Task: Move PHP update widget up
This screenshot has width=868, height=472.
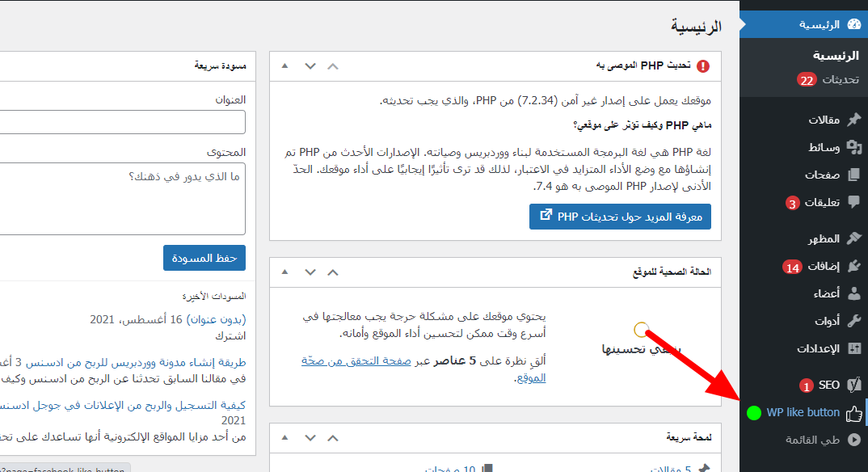Action: click(x=333, y=66)
